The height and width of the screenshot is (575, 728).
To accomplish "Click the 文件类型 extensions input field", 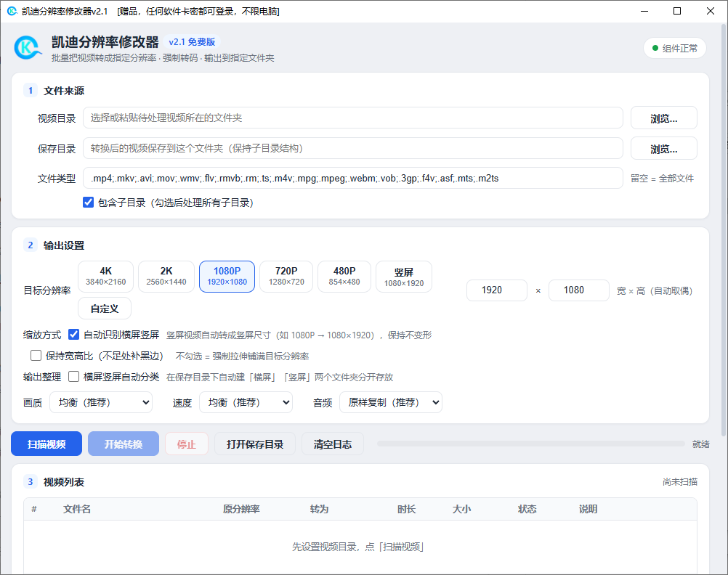I will click(353, 178).
